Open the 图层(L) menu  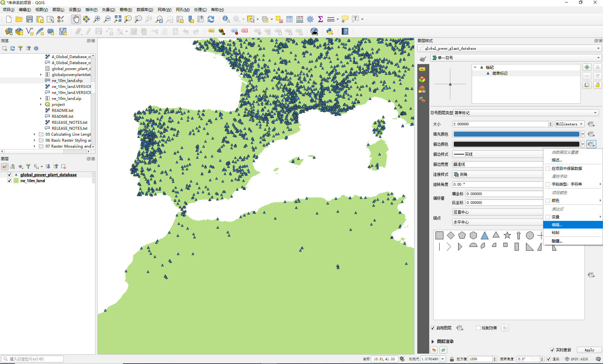pos(58,10)
